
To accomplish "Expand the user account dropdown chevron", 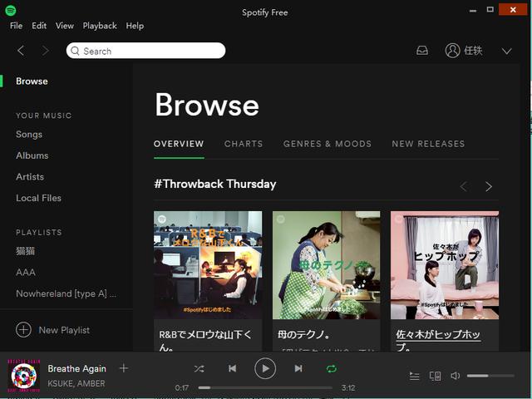I will click(x=506, y=52).
